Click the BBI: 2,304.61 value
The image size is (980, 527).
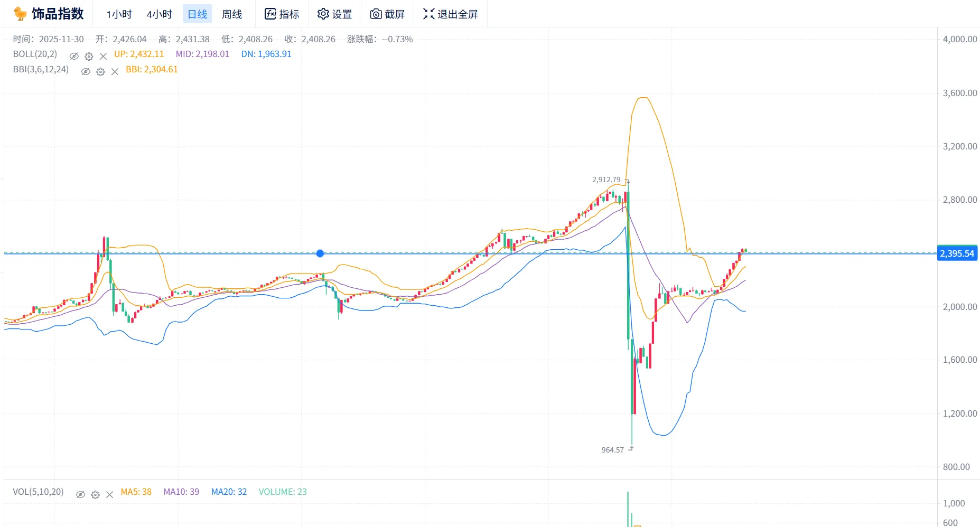[x=152, y=69]
